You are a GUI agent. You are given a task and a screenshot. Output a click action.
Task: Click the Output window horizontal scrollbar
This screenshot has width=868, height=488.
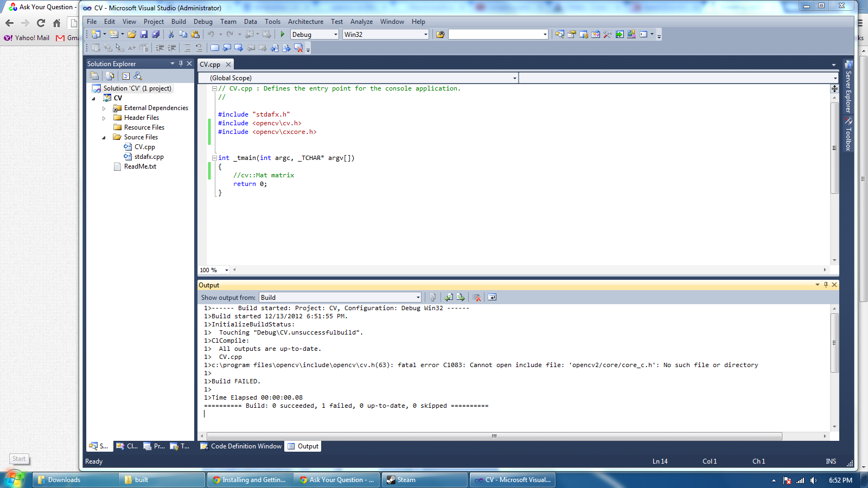click(x=494, y=436)
